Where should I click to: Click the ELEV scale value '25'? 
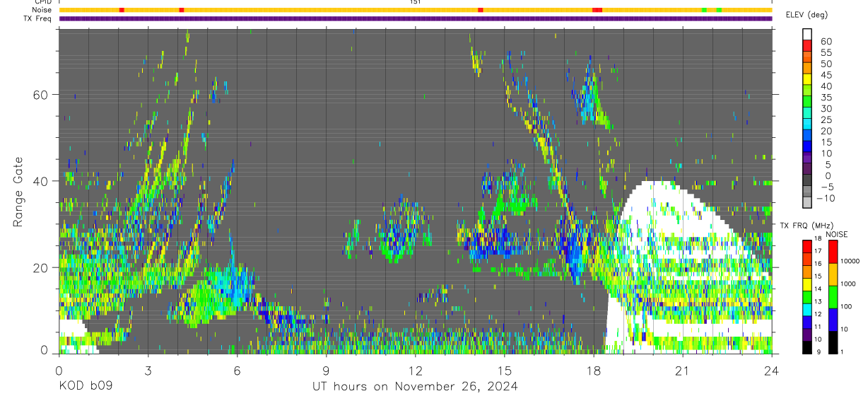(826, 120)
